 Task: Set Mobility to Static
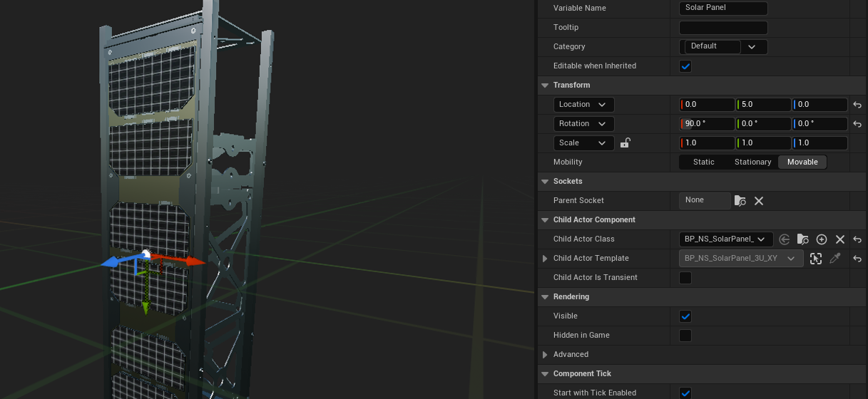[703, 162]
